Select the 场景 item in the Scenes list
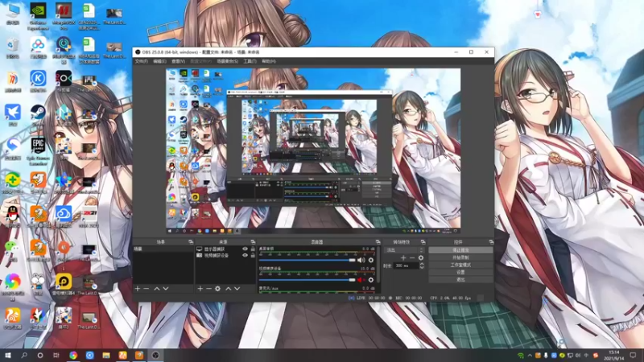The image size is (644, 362). coord(163,249)
